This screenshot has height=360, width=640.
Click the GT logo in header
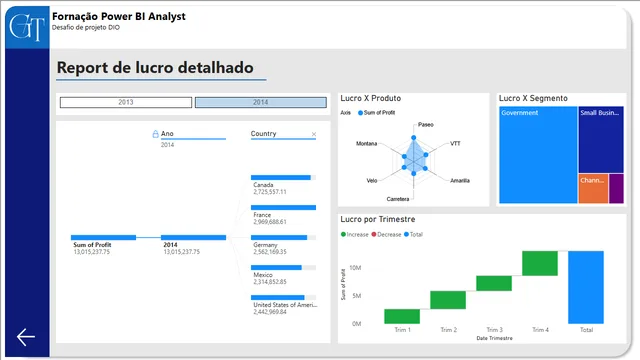click(x=27, y=27)
